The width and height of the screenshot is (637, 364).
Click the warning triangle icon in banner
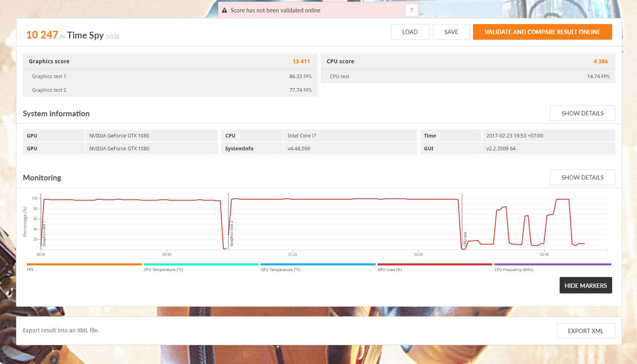[224, 10]
